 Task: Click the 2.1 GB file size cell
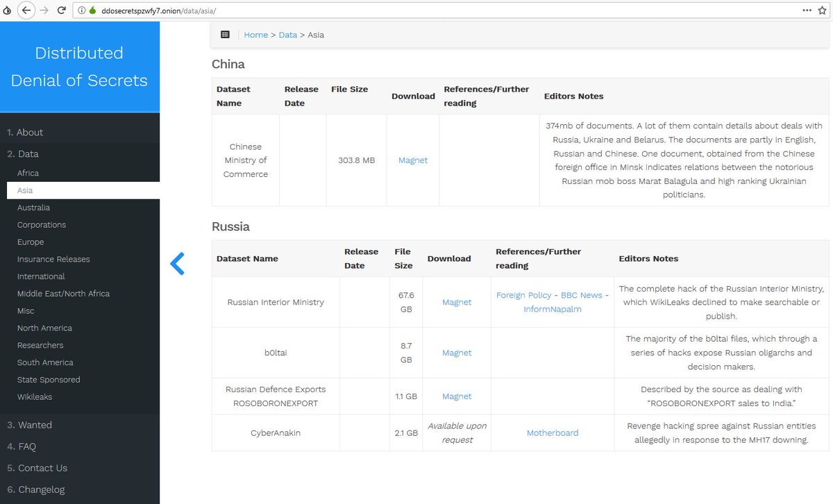click(x=406, y=432)
